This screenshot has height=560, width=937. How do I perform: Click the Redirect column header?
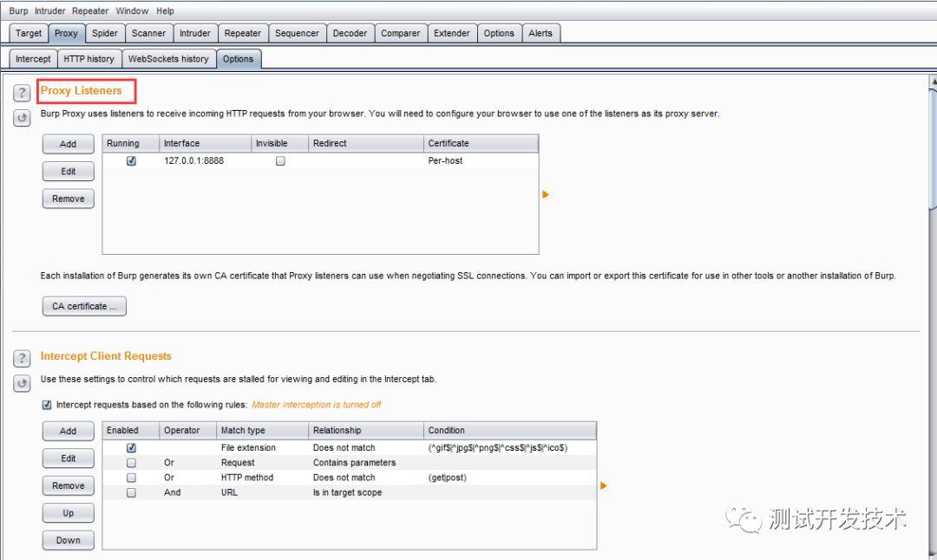366,143
